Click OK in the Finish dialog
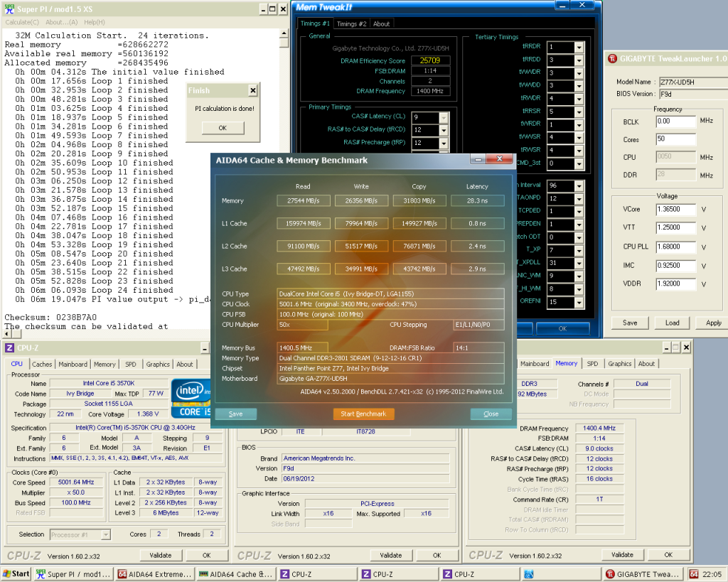Viewport: 728px width, 582px height. coord(222,128)
